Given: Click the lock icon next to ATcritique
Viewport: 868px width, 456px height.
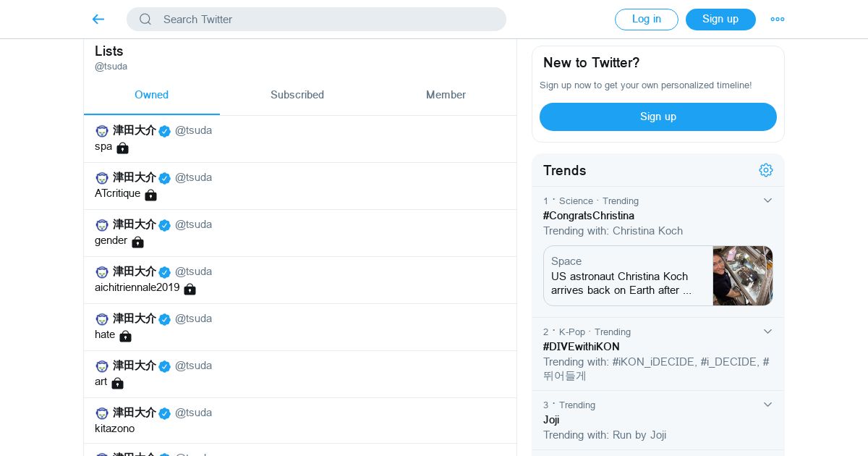Looking at the screenshot, I should [150, 195].
